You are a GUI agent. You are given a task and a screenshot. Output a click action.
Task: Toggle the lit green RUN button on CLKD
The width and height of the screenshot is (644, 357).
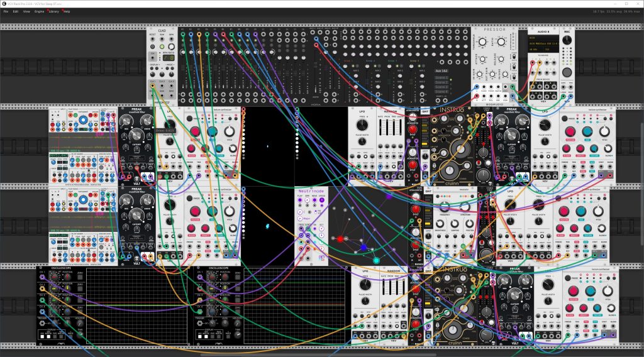(162, 47)
